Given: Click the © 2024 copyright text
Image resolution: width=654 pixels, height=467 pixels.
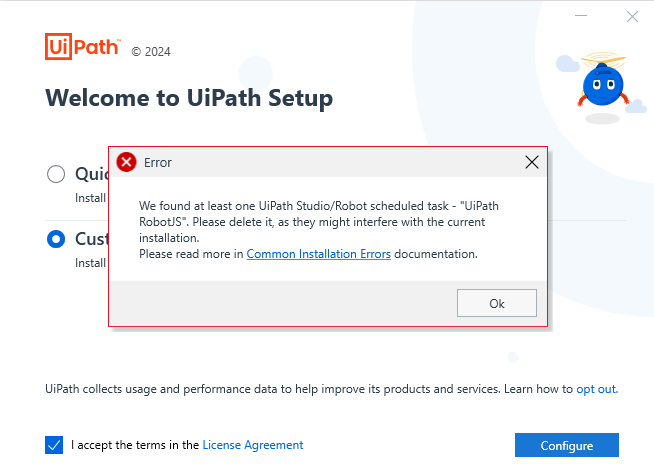Looking at the screenshot, I should click(151, 52).
